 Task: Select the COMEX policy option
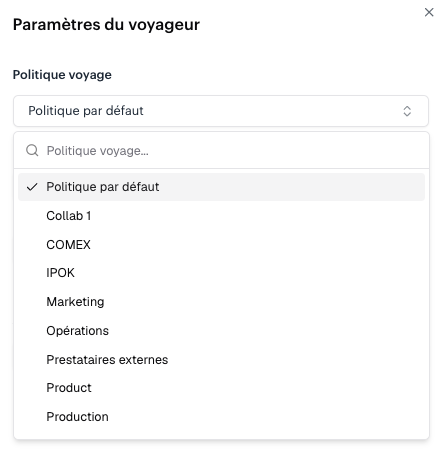click(x=221, y=245)
